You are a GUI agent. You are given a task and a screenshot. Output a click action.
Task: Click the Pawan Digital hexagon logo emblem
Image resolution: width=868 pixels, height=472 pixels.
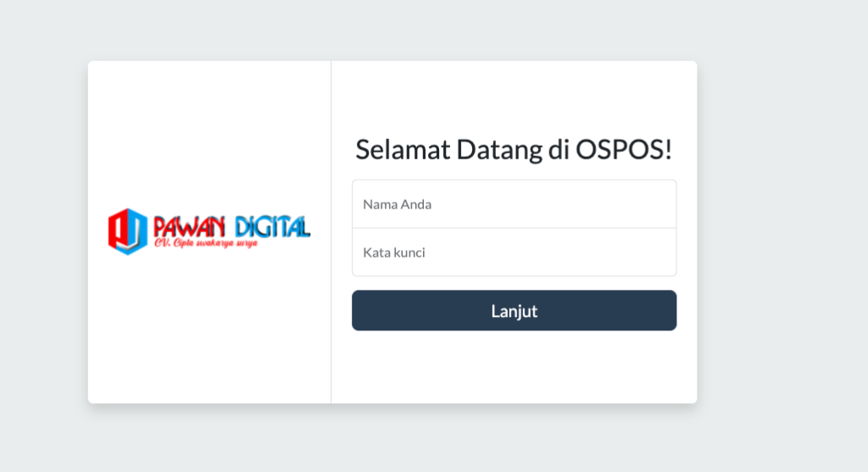128,230
